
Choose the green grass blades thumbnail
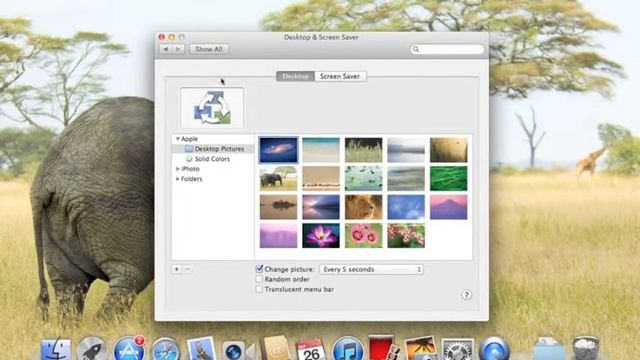[x=448, y=178]
